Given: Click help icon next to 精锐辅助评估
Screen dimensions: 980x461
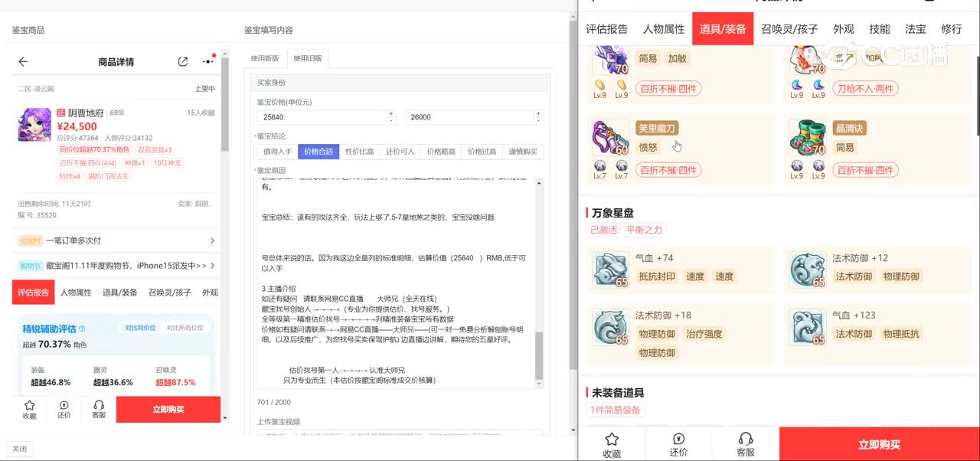Looking at the screenshot, I should 82,329.
